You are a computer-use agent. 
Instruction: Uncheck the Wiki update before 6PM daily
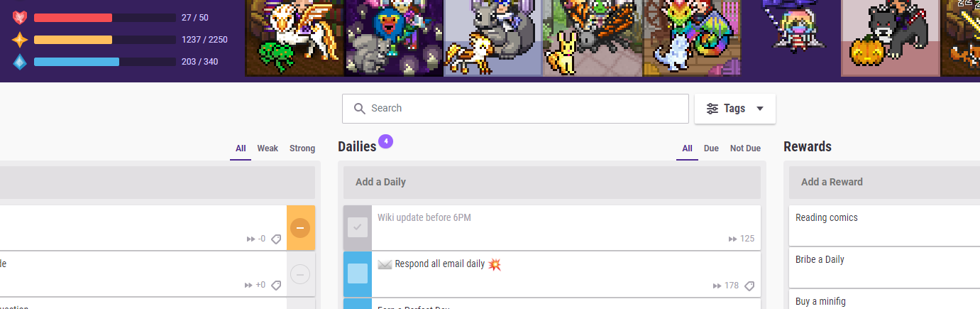click(x=358, y=227)
